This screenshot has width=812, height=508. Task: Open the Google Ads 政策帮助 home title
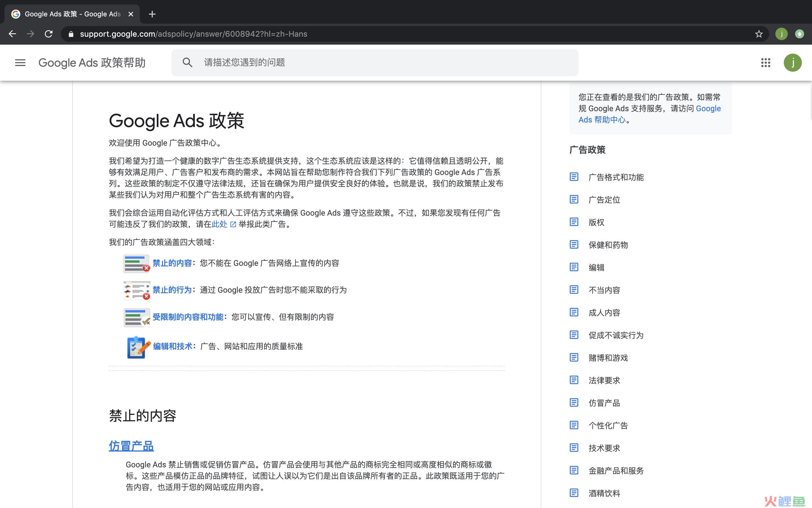pyautogui.click(x=92, y=62)
